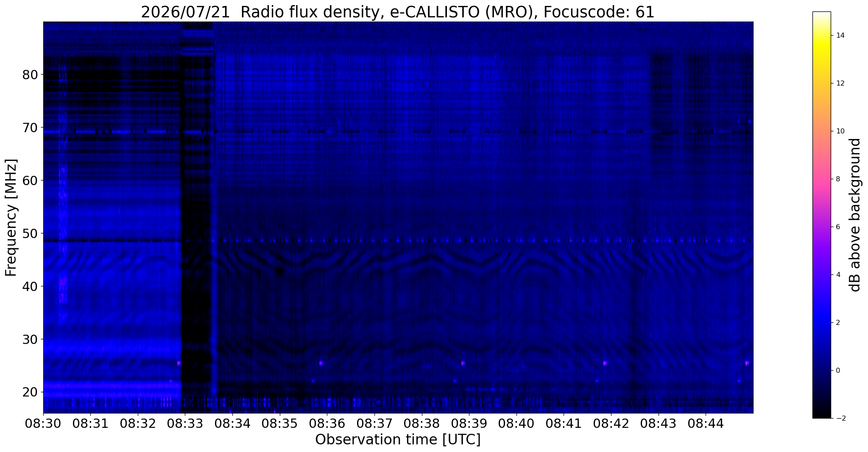Click the colorbar tick value 8
Screen dimensions: 868x452
tap(838, 179)
